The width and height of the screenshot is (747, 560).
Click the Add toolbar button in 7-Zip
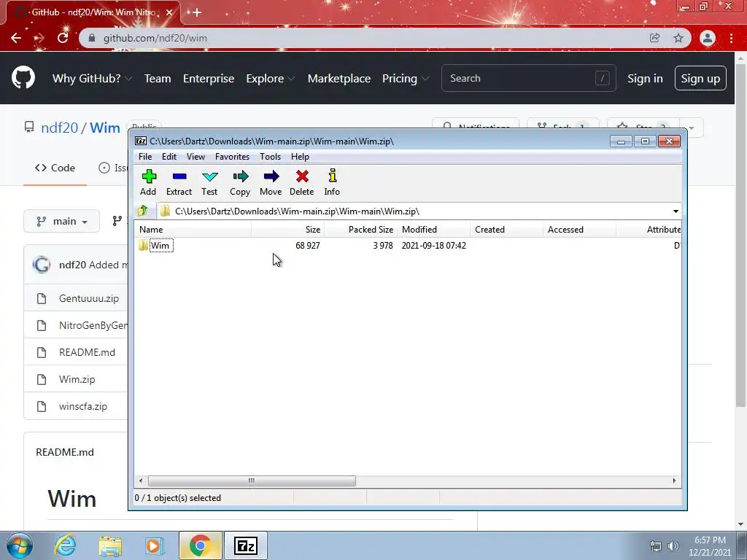pyautogui.click(x=148, y=182)
